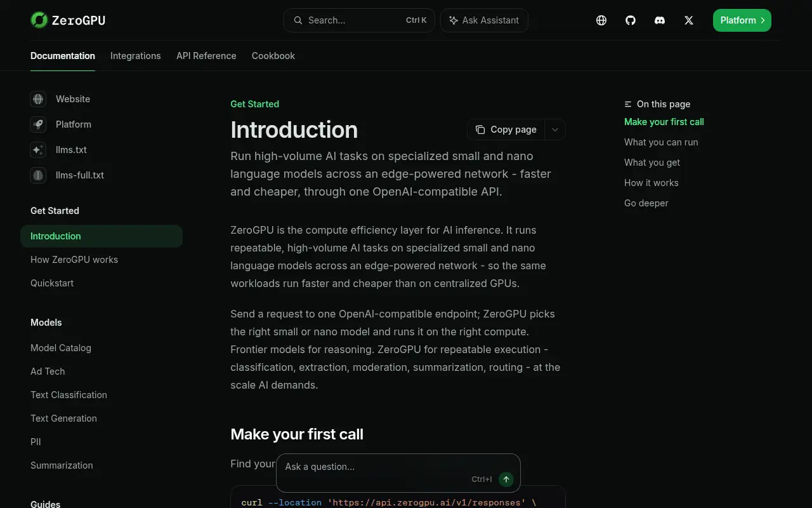This screenshot has width=812, height=508.
Task: Click the Make your first call heading
Action: click(x=297, y=434)
